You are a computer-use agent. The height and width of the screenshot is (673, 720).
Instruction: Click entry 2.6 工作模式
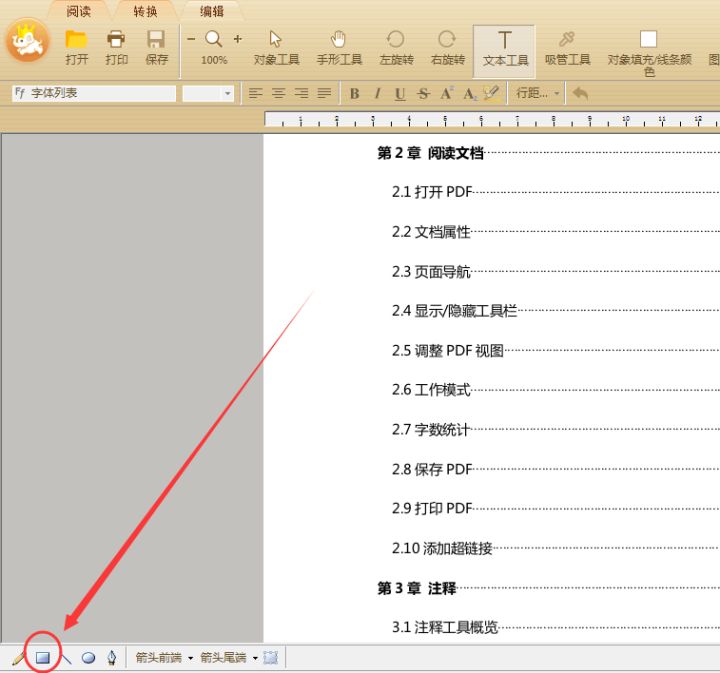[x=431, y=390]
